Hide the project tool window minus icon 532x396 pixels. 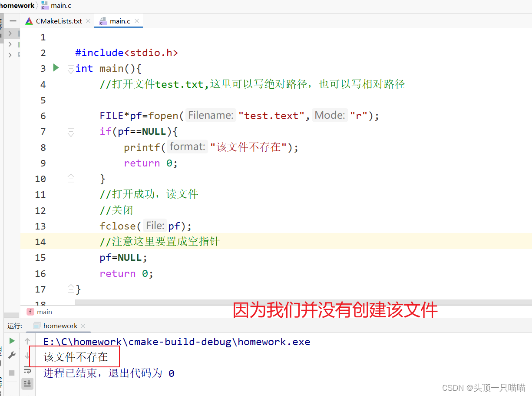[x=13, y=21]
